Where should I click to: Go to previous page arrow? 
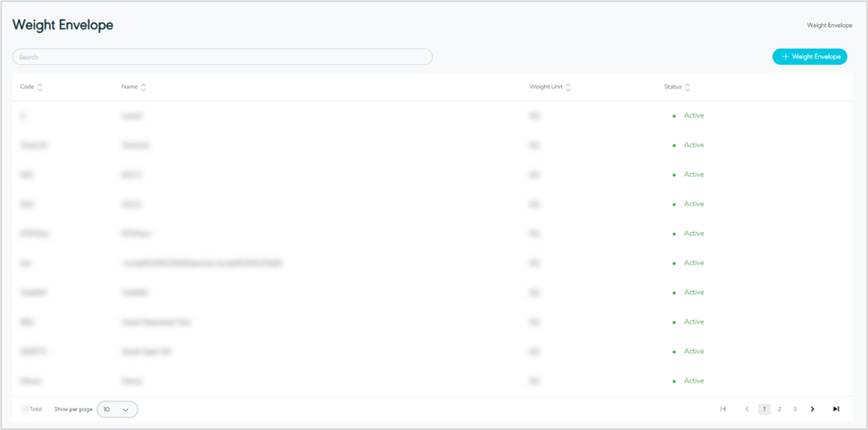747,409
